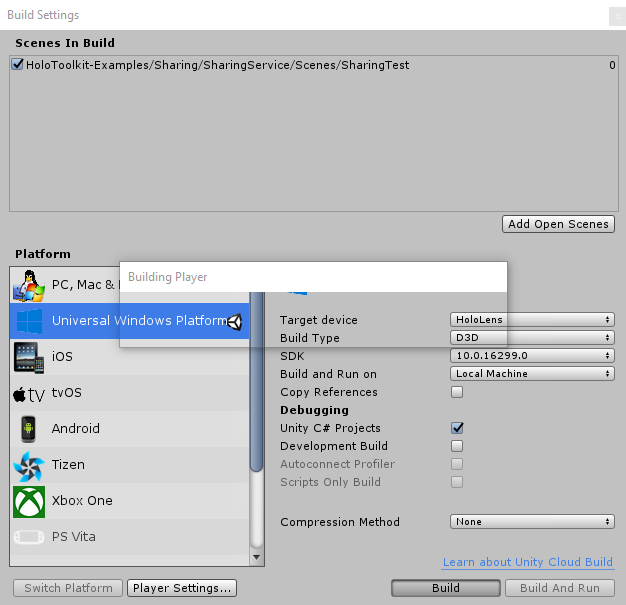Click the Switch Platform button
The image size is (626, 605).
pos(68,588)
